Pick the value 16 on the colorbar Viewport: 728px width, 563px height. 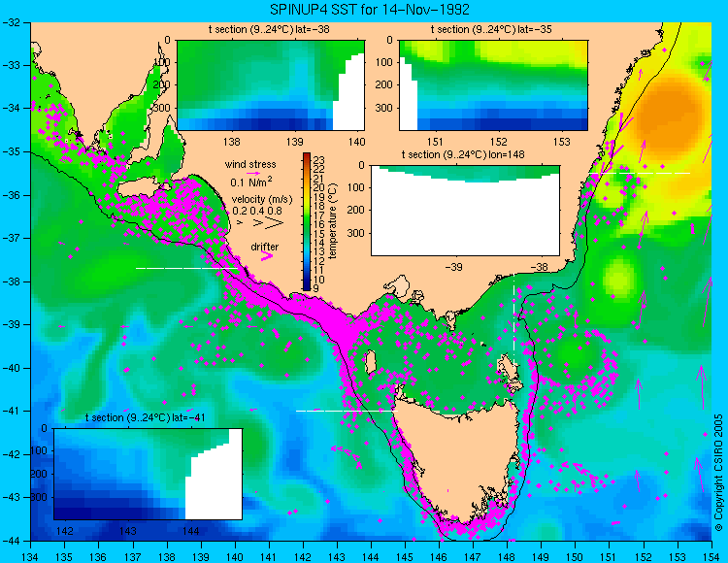point(319,224)
